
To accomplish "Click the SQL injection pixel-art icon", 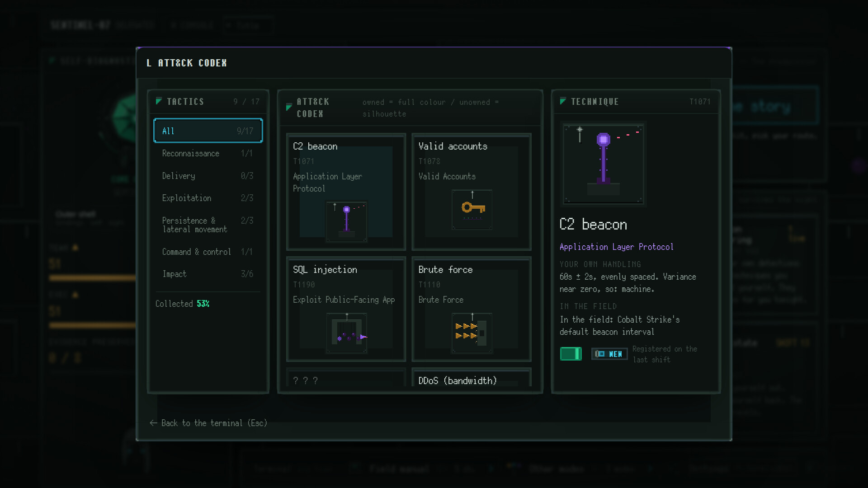I will (347, 333).
